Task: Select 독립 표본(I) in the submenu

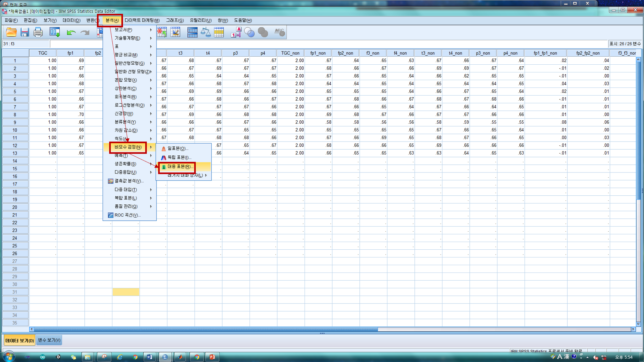Action: coord(179,157)
